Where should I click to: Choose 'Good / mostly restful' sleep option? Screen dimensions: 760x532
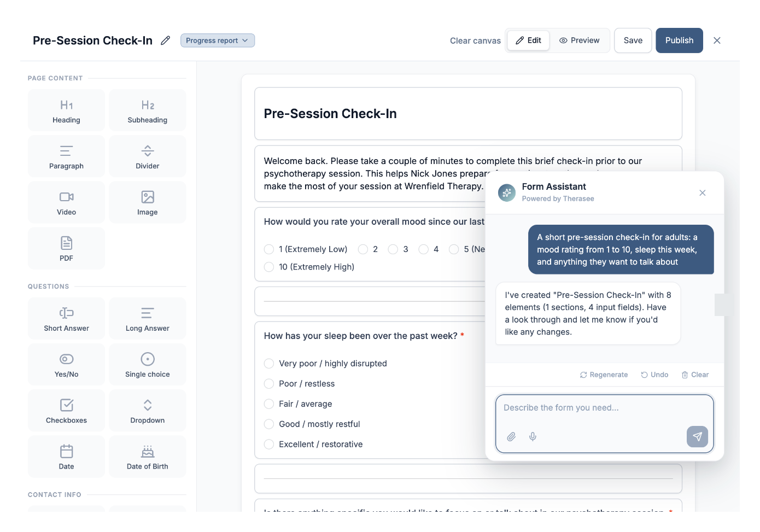[269, 424]
